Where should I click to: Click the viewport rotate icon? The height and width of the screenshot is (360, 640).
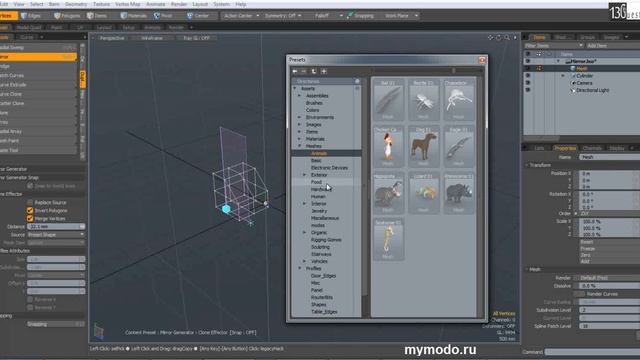(499, 38)
